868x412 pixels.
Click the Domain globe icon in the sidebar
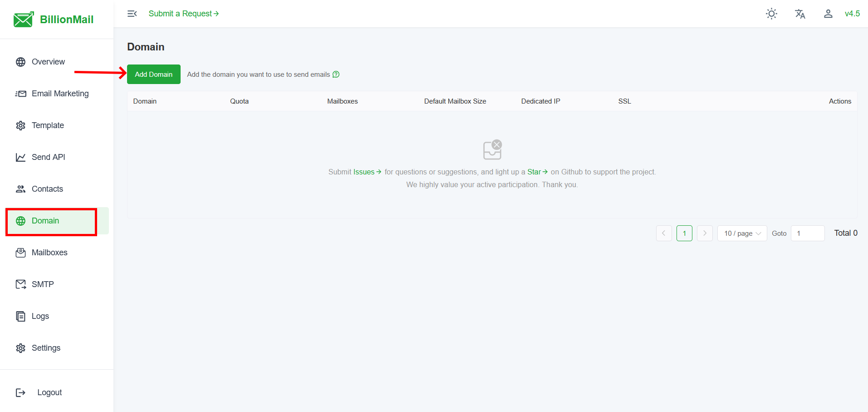pos(20,221)
